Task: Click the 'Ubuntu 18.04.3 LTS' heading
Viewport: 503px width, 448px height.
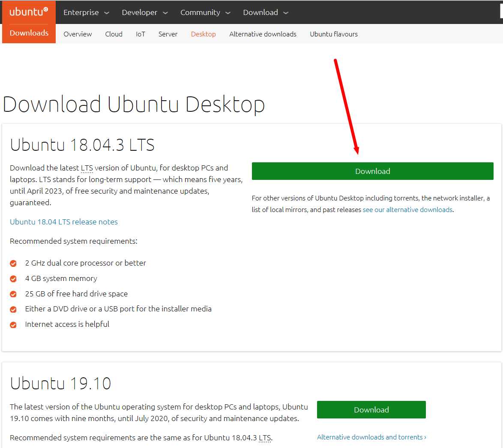Action: tap(82, 145)
